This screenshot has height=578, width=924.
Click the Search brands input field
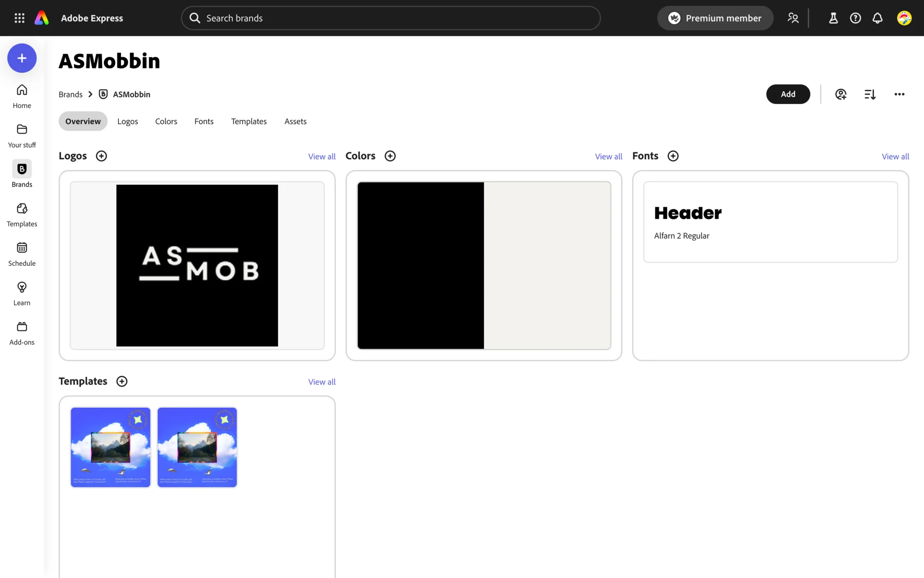pos(391,18)
